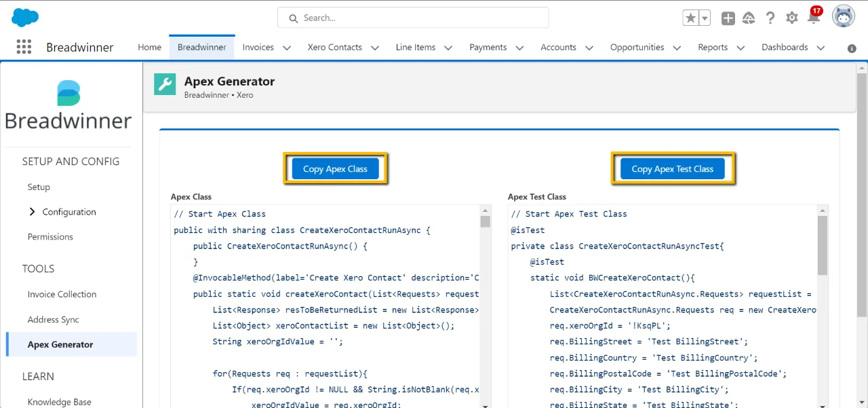Open the Help question mark menu

(x=770, y=18)
